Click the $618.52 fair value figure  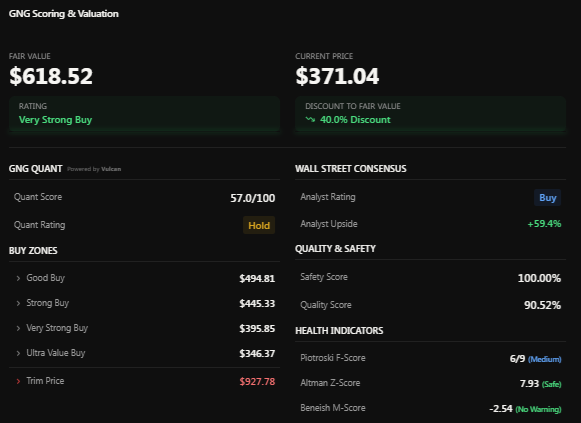(51, 76)
